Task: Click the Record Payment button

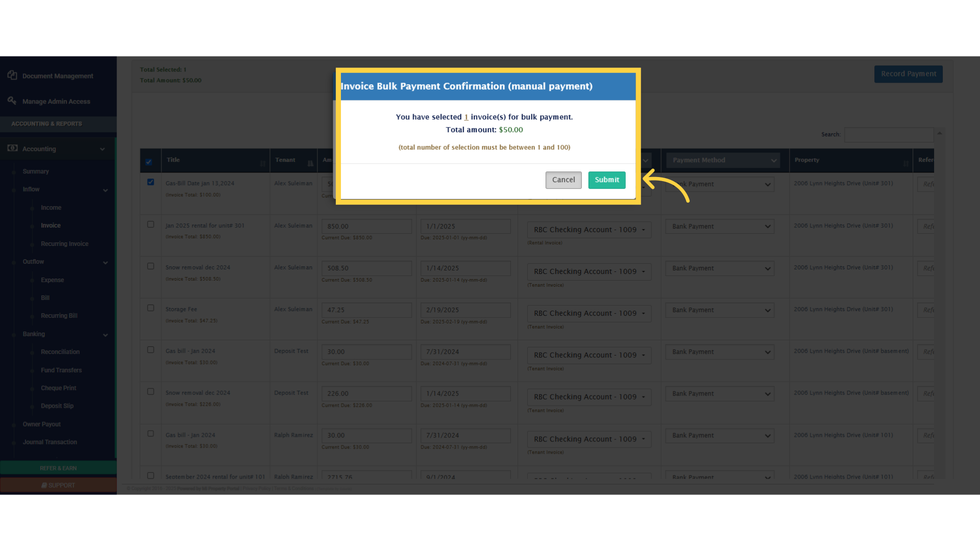Action: (909, 74)
